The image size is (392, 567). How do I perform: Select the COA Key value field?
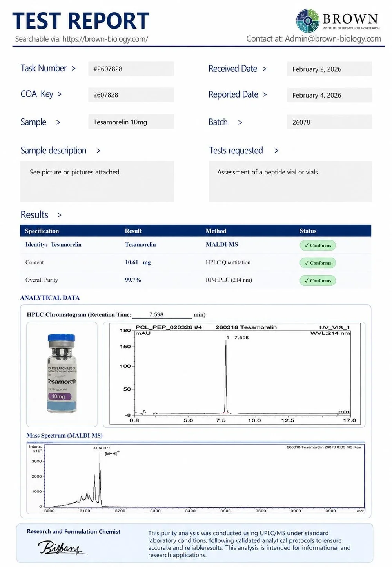(x=131, y=94)
